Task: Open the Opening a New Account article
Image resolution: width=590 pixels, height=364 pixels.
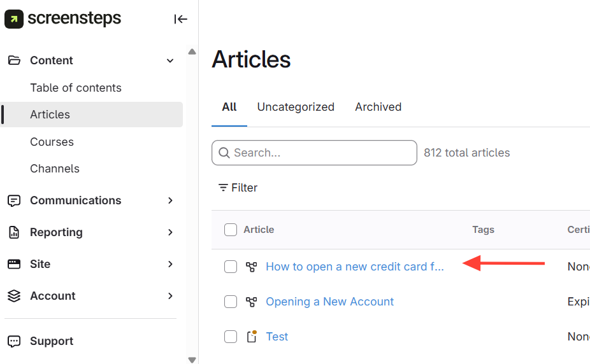Action: (329, 302)
